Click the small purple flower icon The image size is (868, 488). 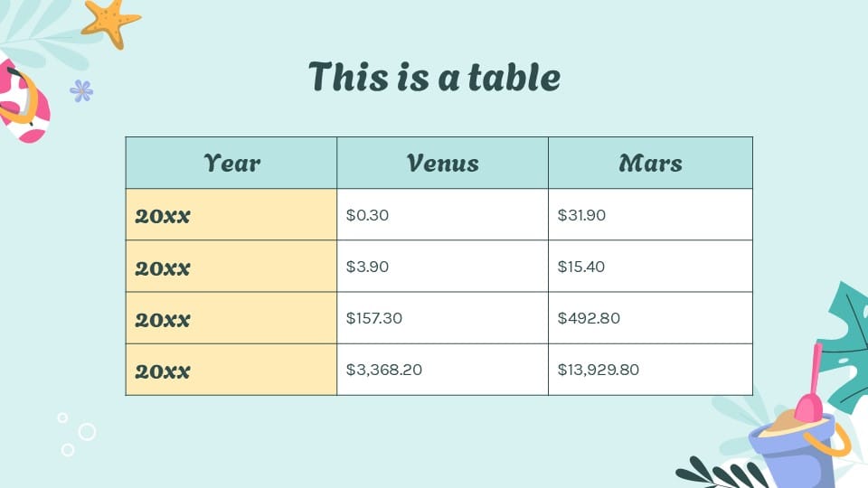pyautogui.click(x=81, y=90)
